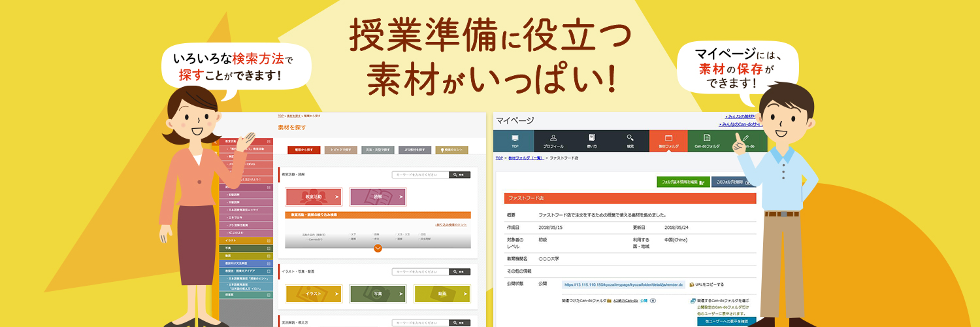Expand the filter panel with orange chevron
The height and width of the screenshot is (327, 980).
point(378,248)
